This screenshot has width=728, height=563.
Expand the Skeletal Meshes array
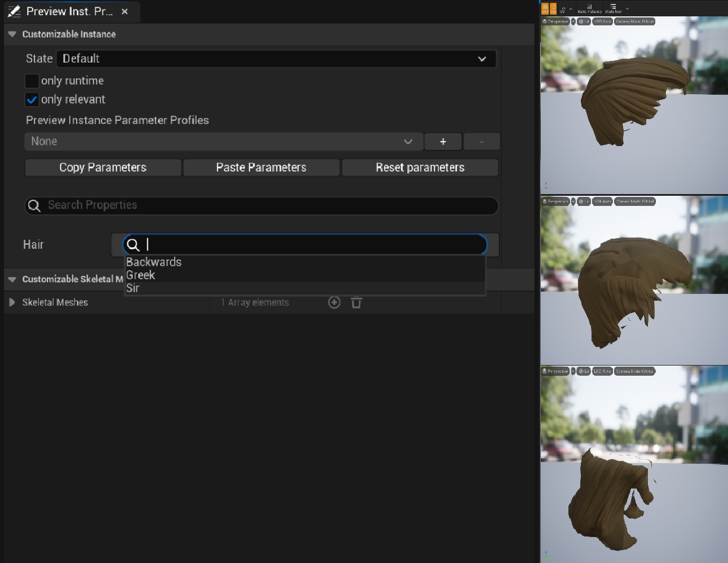coord(12,302)
